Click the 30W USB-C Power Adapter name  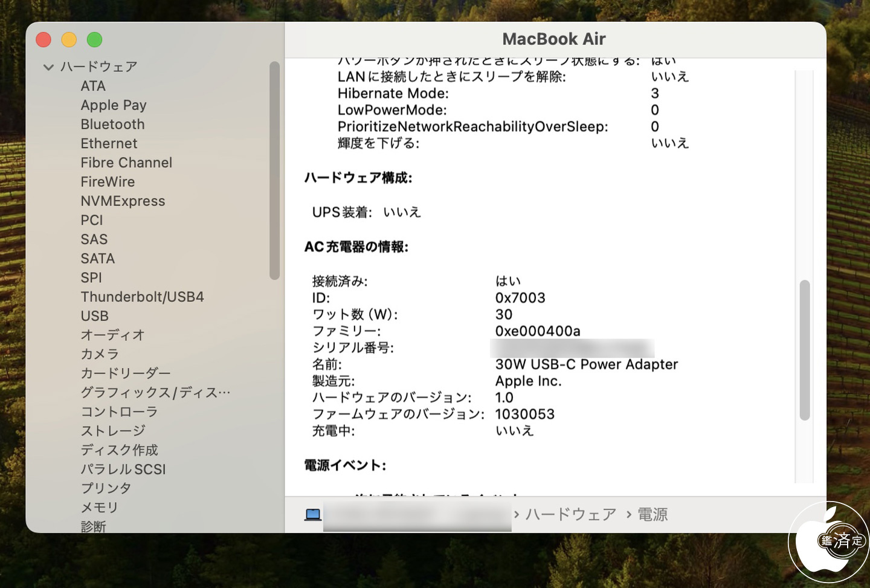(587, 364)
